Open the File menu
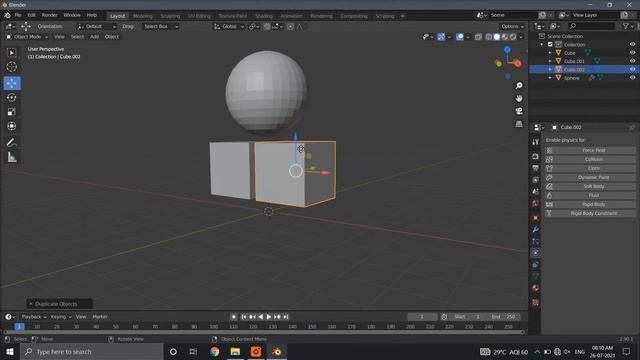This screenshot has width=640, height=360. [x=18, y=15]
